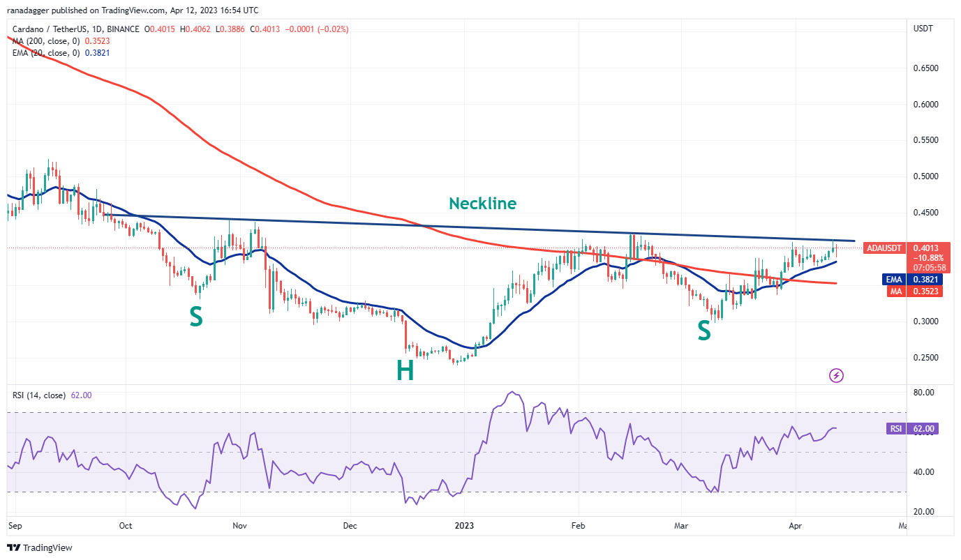Click the Apr label on date axis
The height and width of the screenshot is (560, 961).
pyautogui.click(x=796, y=526)
